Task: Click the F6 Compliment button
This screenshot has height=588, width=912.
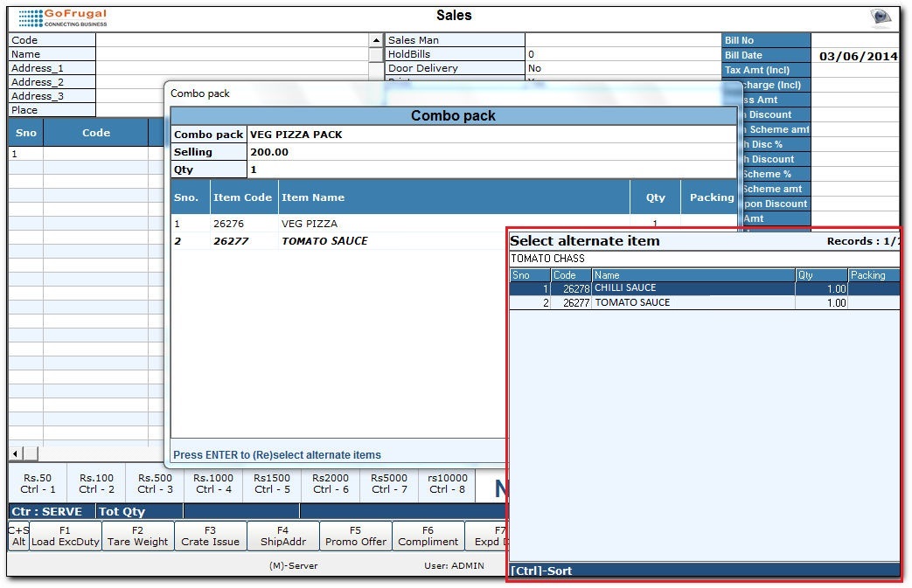Action: pyautogui.click(x=428, y=536)
